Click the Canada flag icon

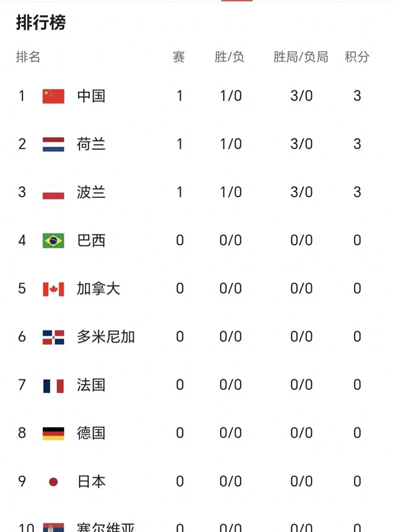click(x=53, y=289)
